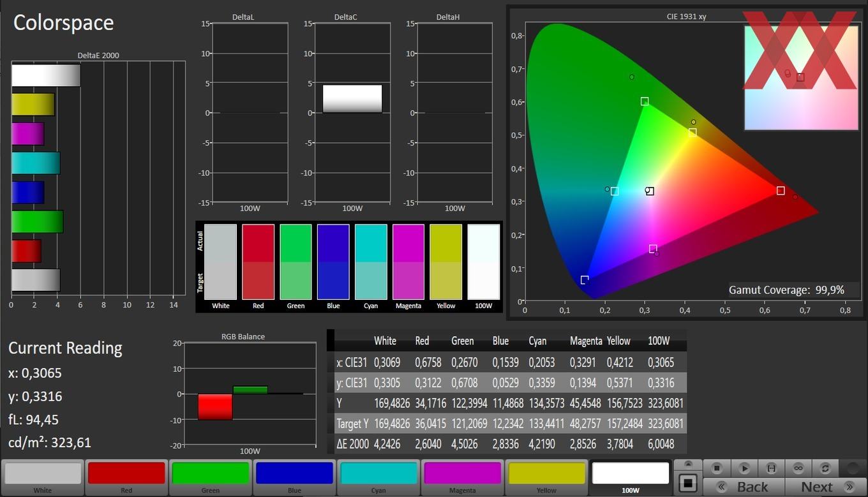Click the Red Actual/Target comparison patch
This screenshot has height=497, width=868.
(x=258, y=262)
